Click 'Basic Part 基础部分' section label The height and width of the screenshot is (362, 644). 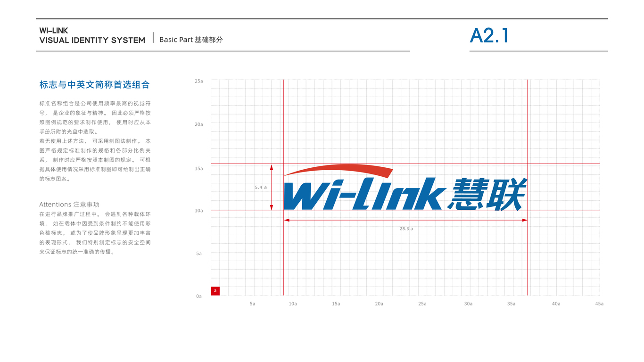[191, 40]
